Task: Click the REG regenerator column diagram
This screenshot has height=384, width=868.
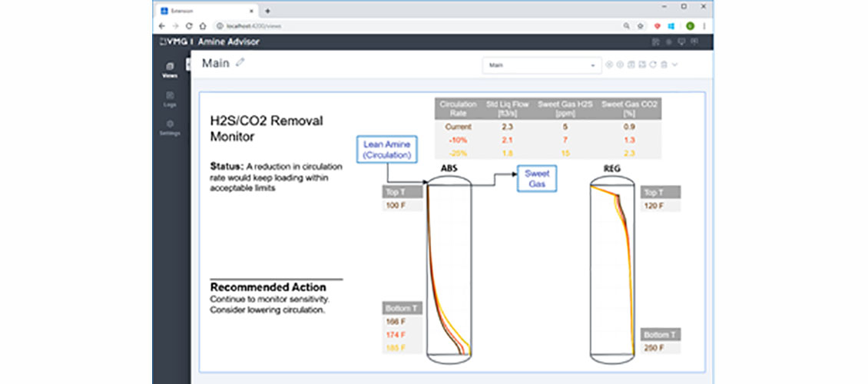Action: pyautogui.click(x=611, y=271)
